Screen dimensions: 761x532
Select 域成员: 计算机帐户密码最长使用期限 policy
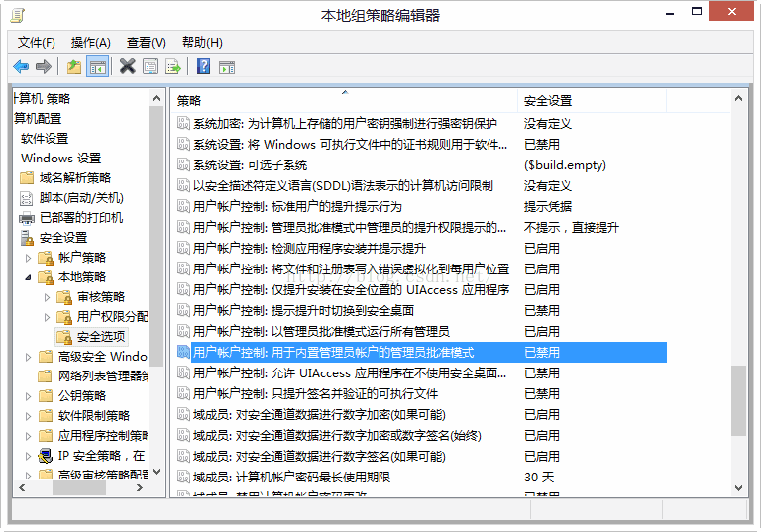click(291, 477)
